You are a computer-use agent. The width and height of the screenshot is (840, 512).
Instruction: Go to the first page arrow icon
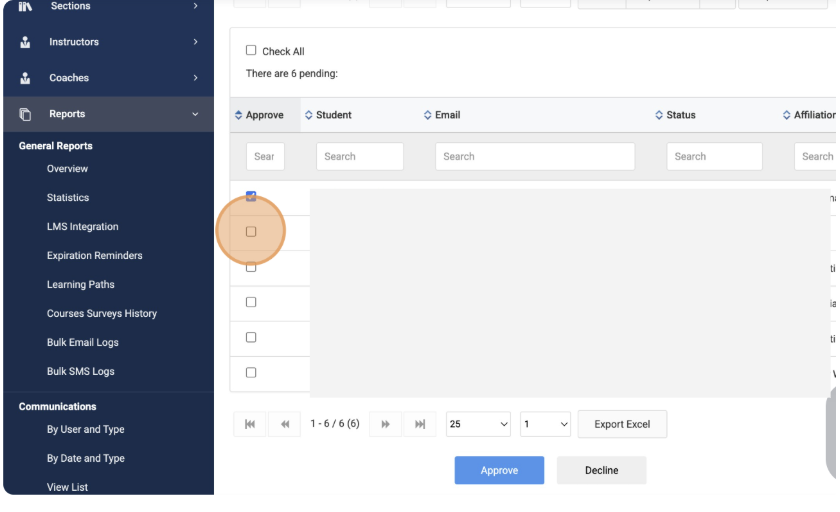249,424
